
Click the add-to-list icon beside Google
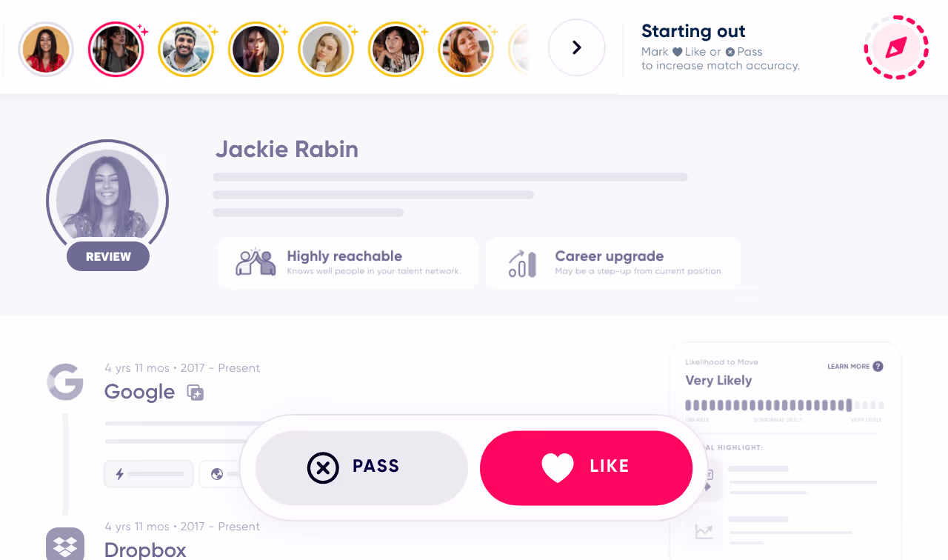(x=195, y=393)
